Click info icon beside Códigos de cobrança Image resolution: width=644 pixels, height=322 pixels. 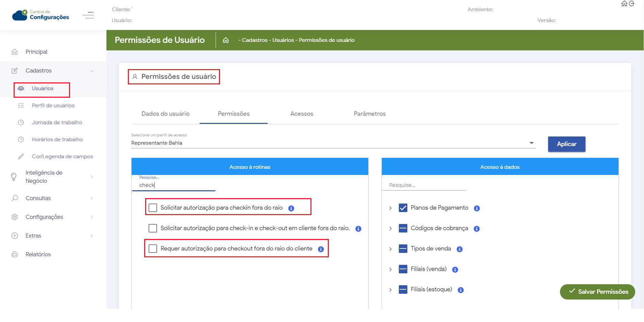tap(477, 229)
